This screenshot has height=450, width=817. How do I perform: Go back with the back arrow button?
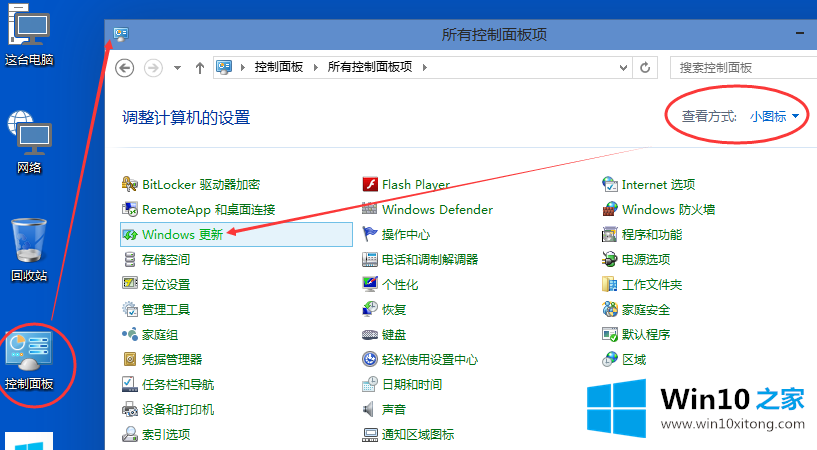(x=125, y=68)
